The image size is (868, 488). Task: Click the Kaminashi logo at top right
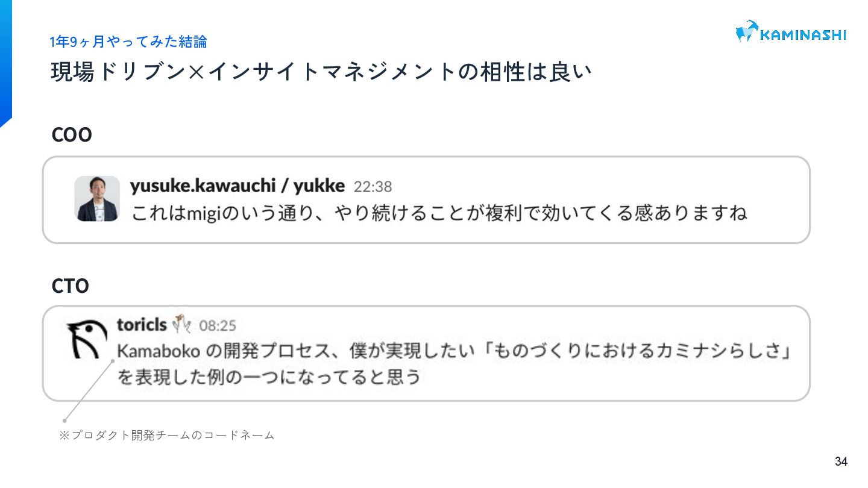[790, 32]
